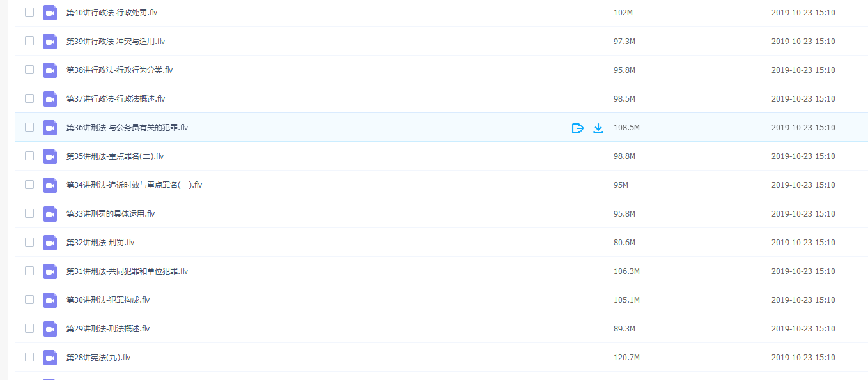Viewport: 868px width, 380px height.
Task: Open file 第31讲刑法-共同犯罪和单位犯罪.flv
Action: pos(127,271)
